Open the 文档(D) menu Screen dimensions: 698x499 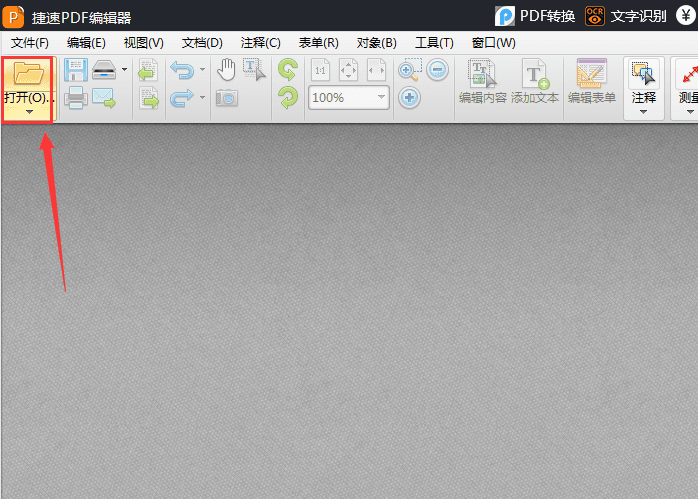point(202,43)
